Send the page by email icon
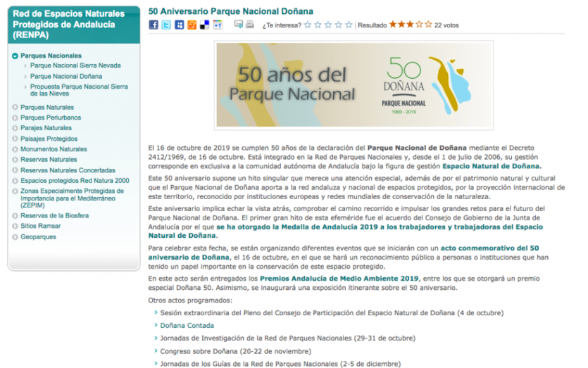The image size is (588, 368). pos(239,25)
